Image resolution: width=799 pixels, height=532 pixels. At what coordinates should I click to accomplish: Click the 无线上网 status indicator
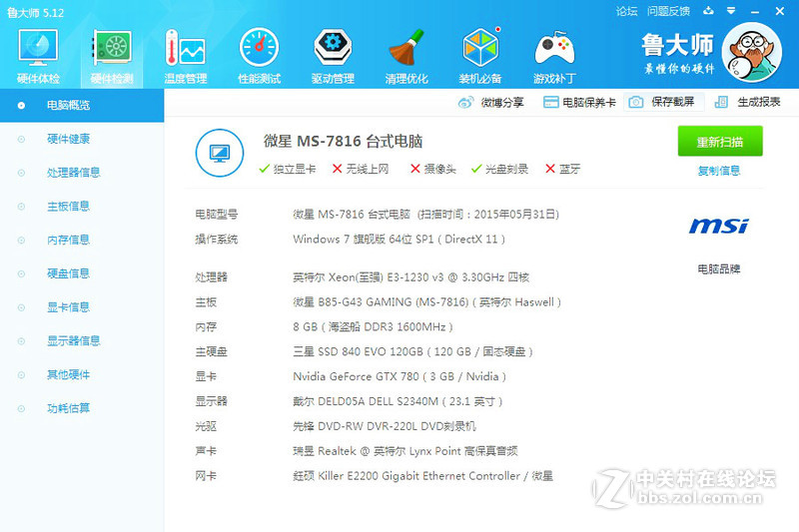[361, 169]
